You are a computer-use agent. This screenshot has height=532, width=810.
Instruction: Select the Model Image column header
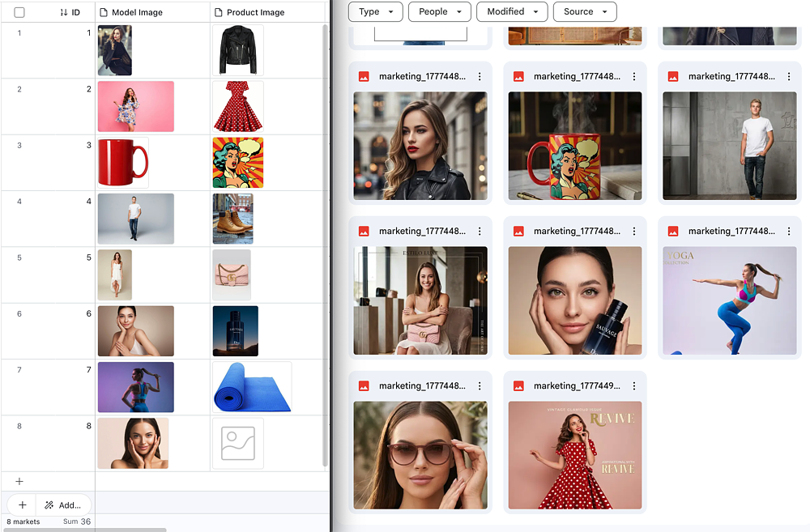137,12
